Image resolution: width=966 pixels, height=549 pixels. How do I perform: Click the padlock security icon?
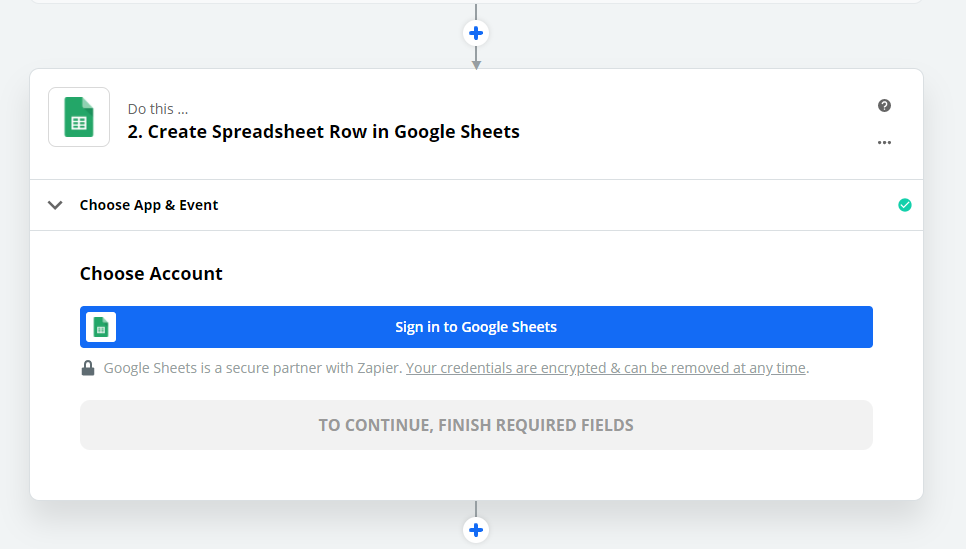tap(88, 368)
